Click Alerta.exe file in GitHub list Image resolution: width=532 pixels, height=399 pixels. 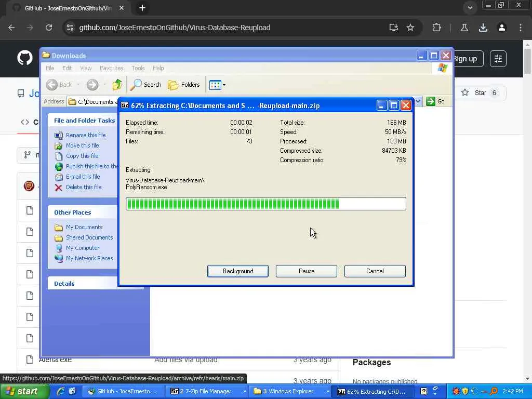[x=55, y=360]
